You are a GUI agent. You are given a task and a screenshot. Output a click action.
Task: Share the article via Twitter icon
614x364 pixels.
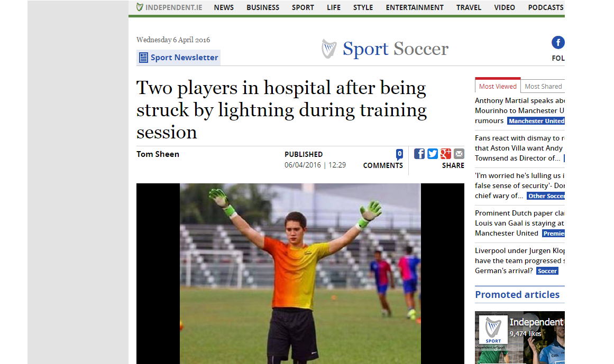pyautogui.click(x=432, y=154)
